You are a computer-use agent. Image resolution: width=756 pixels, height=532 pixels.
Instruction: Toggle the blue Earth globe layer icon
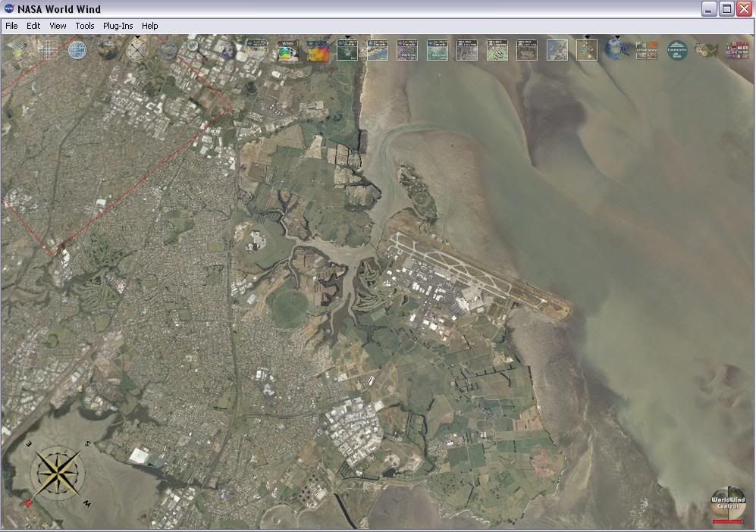point(616,50)
